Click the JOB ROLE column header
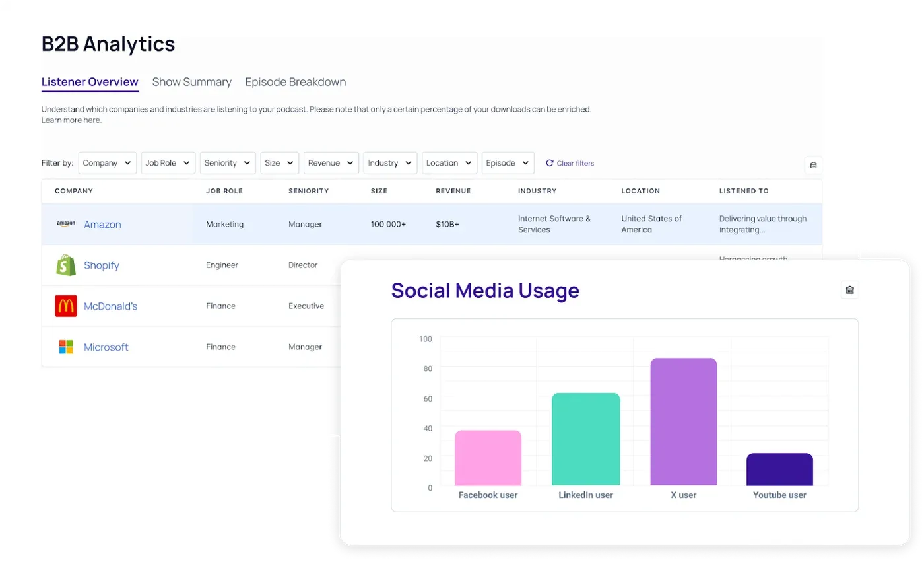 pos(224,191)
